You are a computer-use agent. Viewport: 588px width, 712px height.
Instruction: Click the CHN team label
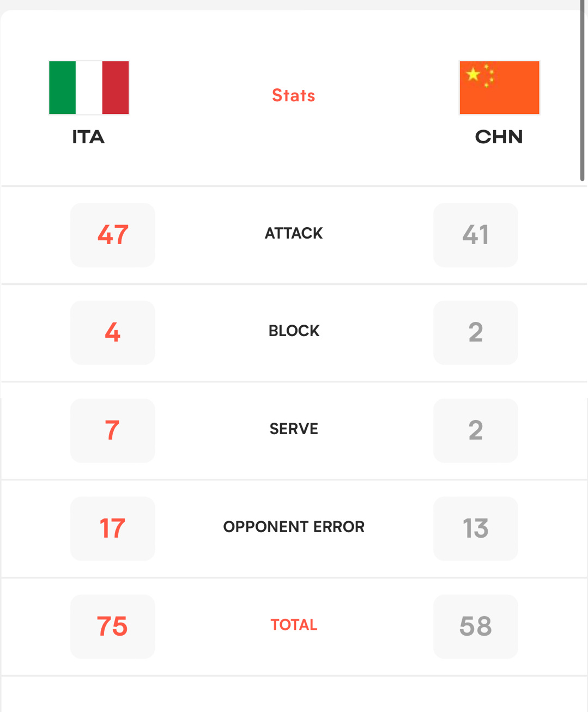click(x=499, y=137)
